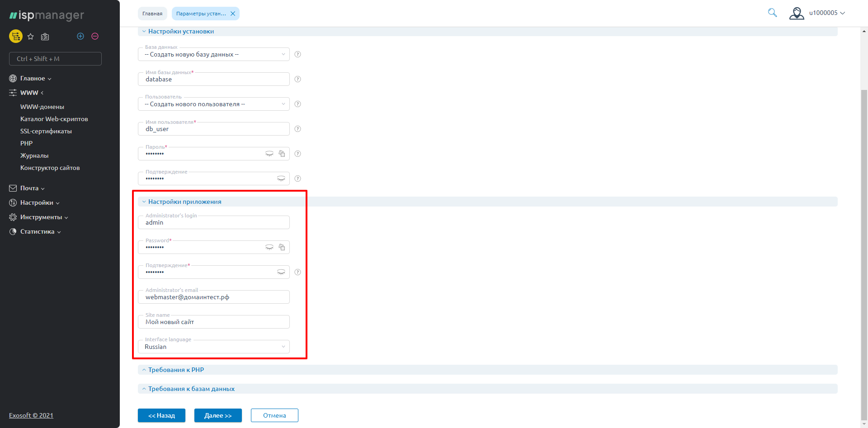Open search with the magnifier icon
Image resolution: width=868 pixels, height=428 pixels.
click(772, 13)
